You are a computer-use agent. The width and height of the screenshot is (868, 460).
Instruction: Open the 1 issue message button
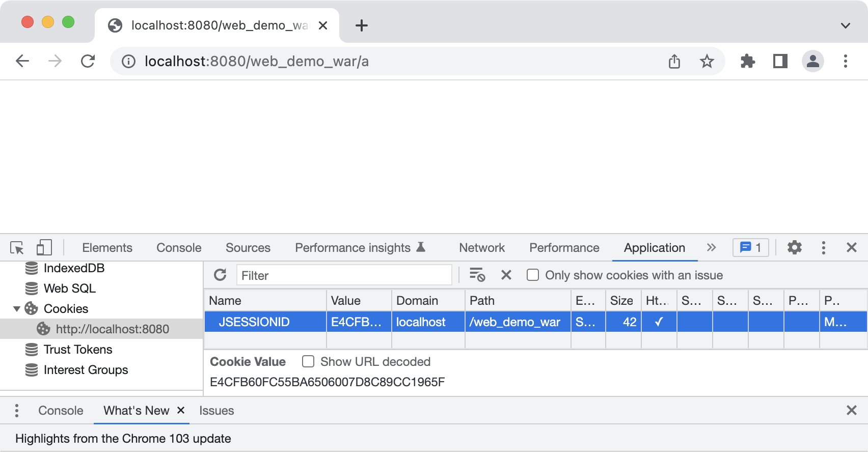750,248
